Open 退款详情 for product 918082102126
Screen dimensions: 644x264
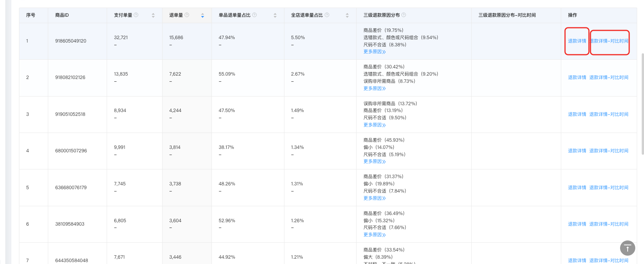[x=577, y=77]
